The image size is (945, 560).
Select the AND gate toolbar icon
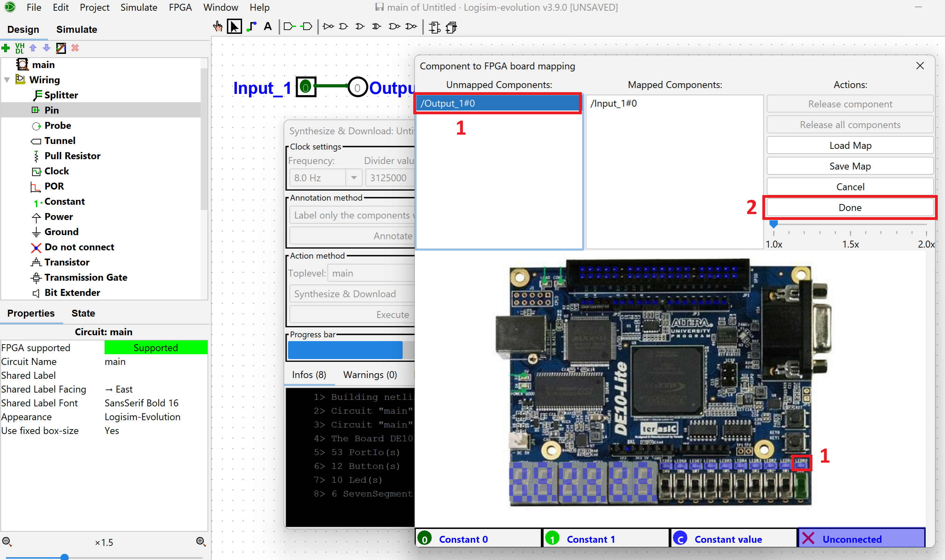[344, 27]
